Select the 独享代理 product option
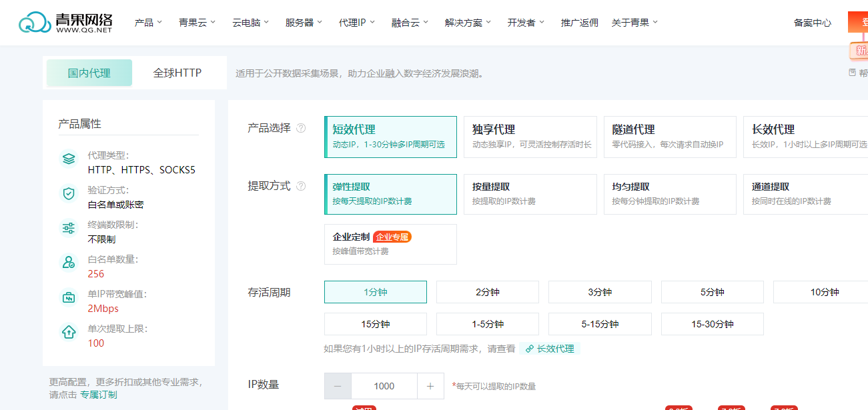This screenshot has height=410, width=868. point(530,137)
